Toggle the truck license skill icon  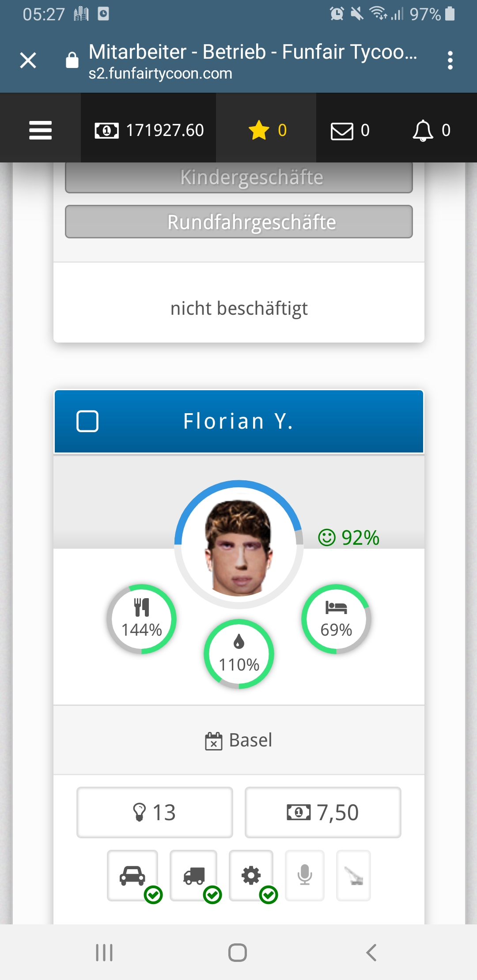(193, 875)
